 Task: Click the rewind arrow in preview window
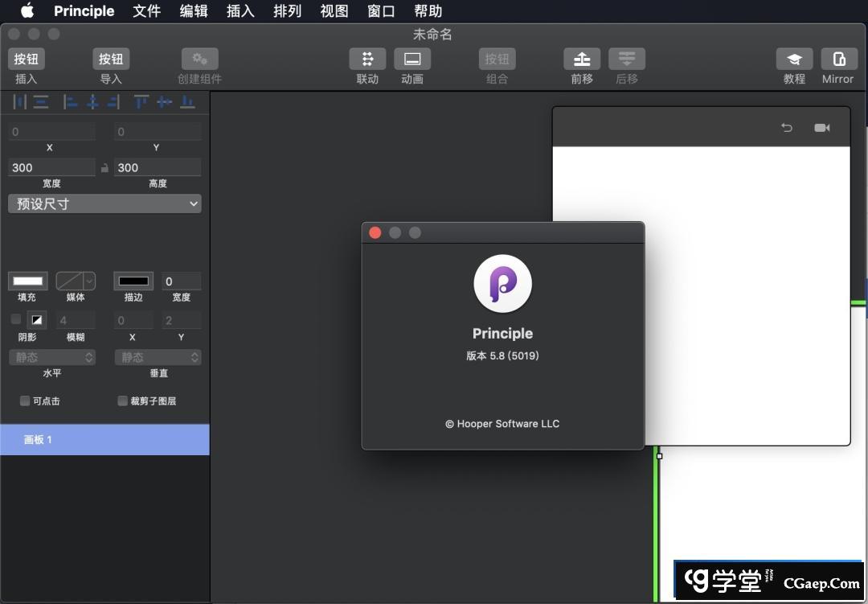click(x=787, y=128)
